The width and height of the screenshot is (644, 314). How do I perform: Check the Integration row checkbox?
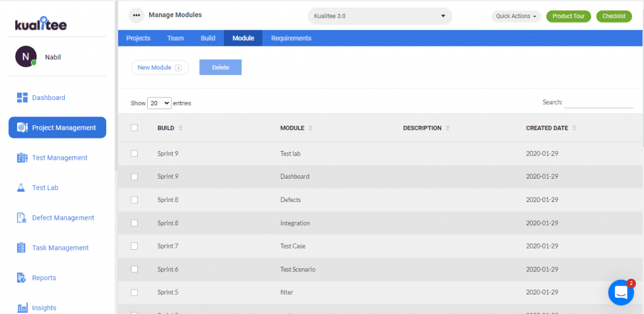tap(135, 223)
